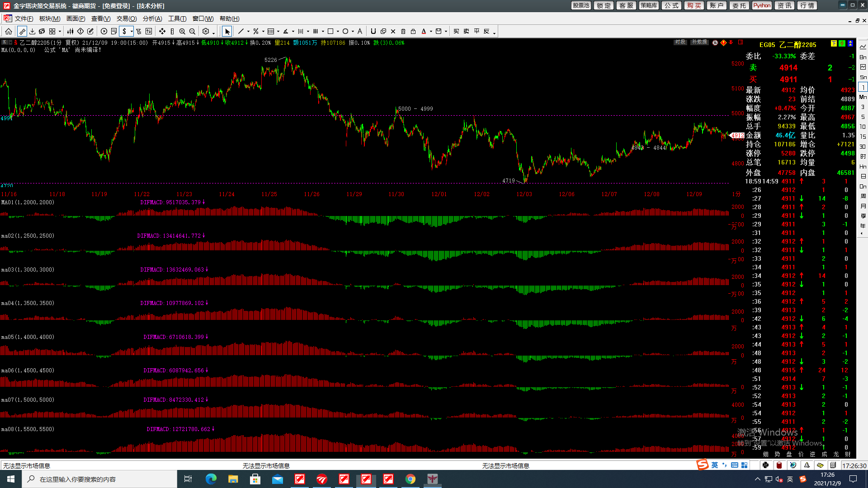Image resolution: width=868 pixels, height=488 pixels.
Task: Open the 交易(O) menu
Action: click(x=127, y=19)
